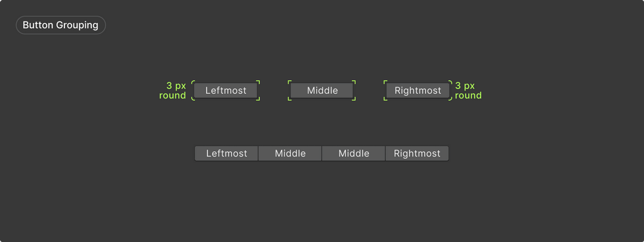
Task: Select the first Middle segment in joined group
Action: [x=290, y=154]
